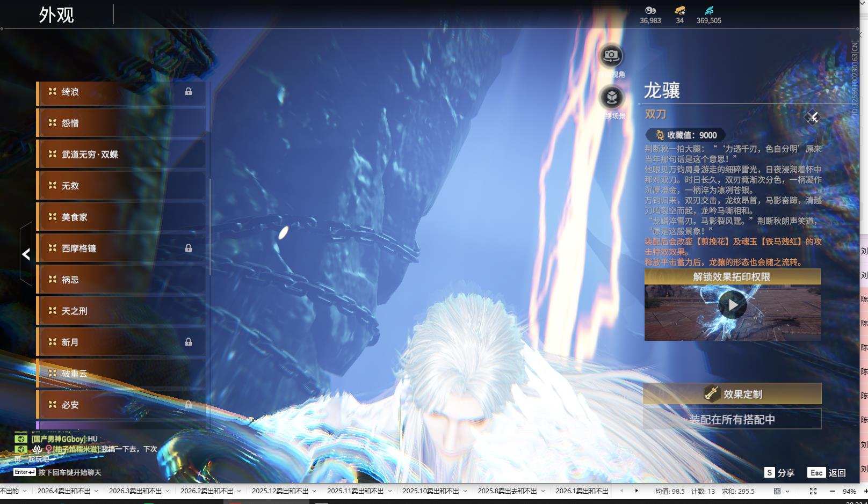Switch to the 2026.1卖出和不出 sheet tab
The height and width of the screenshot is (504, 868).
pos(582,491)
